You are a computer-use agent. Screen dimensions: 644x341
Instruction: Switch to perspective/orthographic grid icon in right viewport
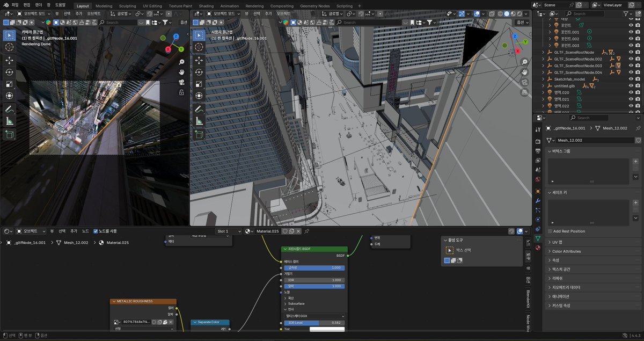pyautogui.click(x=525, y=92)
